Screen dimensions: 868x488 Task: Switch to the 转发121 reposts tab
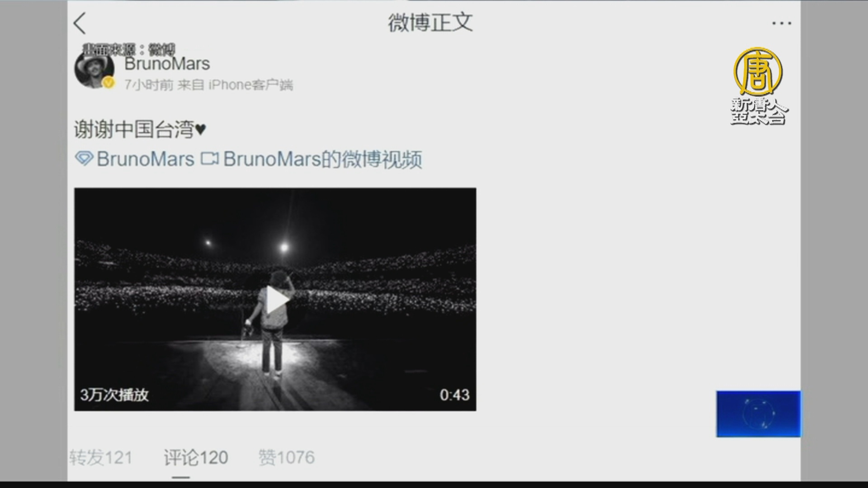[x=101, y=457]
